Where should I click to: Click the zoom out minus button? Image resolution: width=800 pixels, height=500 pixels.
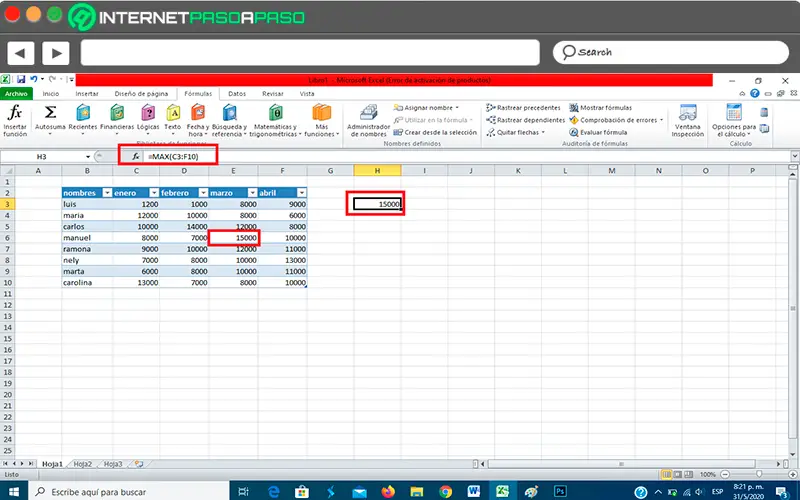click(725, 474)
